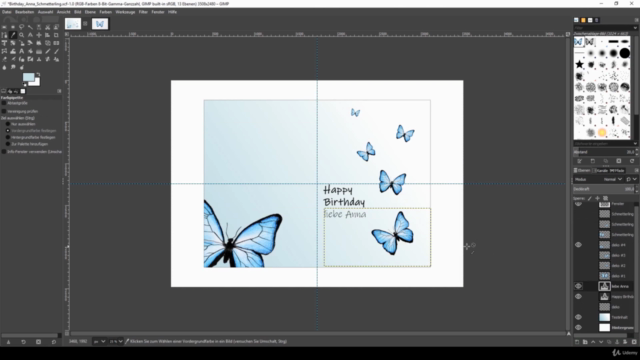Select the Blur/Sharpen drop tool
Viewport: 640px width, 360px height.
[x=4, y=67]
